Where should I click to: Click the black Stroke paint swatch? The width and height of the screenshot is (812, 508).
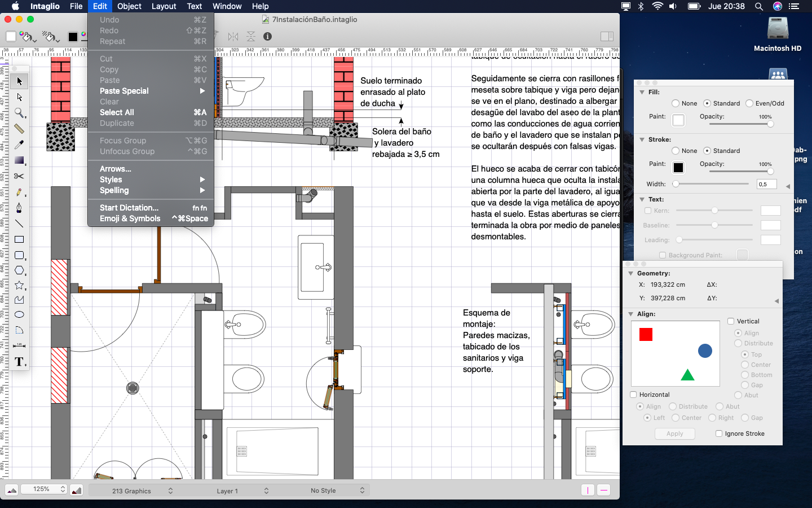pyautogui.click(x=678, y=168)
